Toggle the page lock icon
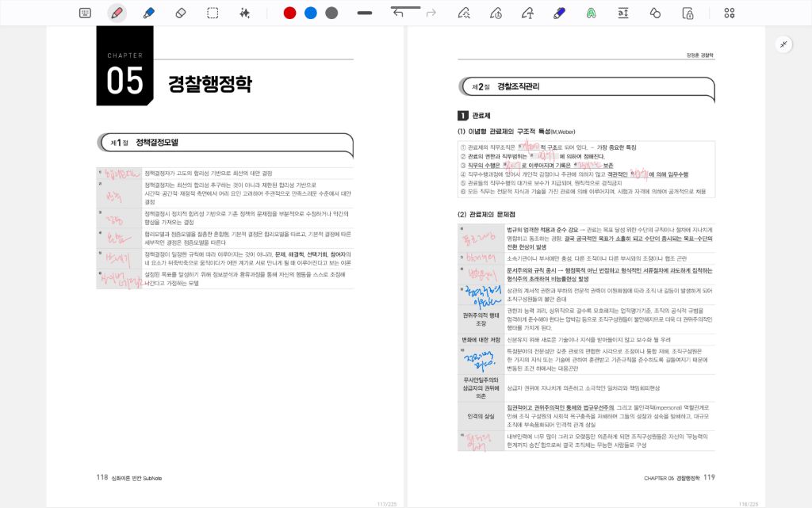Viewport: 812px width, 508px height. click(688, 13)
